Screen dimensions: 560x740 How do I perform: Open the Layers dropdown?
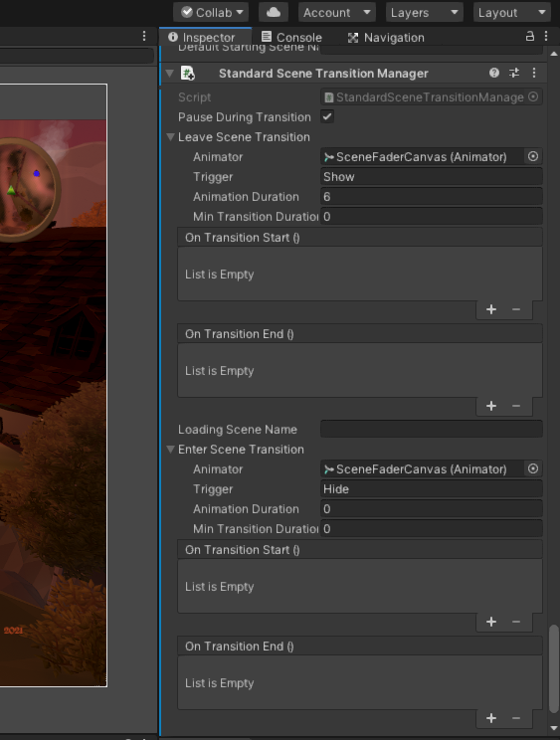point(424,12)
